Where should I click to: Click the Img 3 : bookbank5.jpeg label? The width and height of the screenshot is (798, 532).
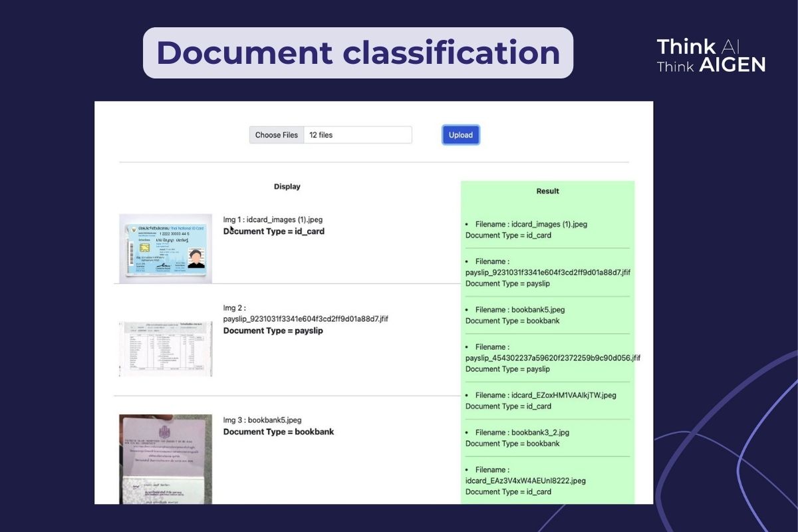click(262, 420)
